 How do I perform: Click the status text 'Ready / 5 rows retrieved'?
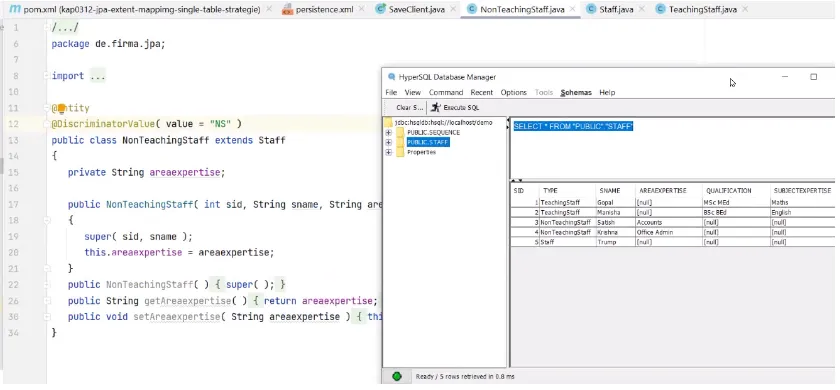(x=465, y=377)
